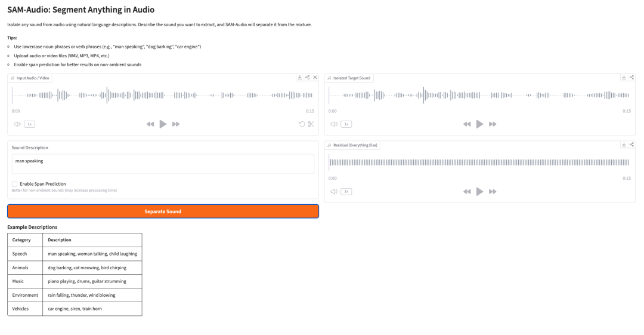Image resolution: width=644 pixels, height=335 pixels.
Task: Download the Input Audio / Video file
Action: click(300, 78)
